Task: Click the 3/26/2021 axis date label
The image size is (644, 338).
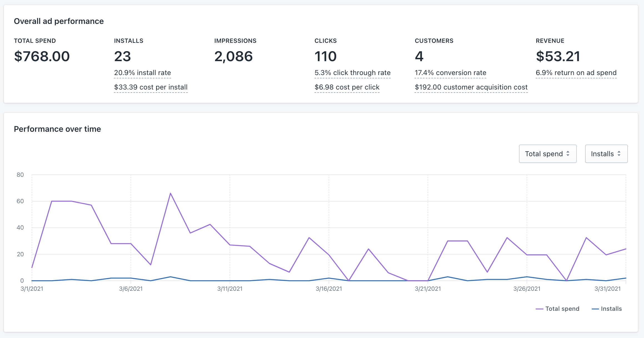Action: (x=527, y=289)
